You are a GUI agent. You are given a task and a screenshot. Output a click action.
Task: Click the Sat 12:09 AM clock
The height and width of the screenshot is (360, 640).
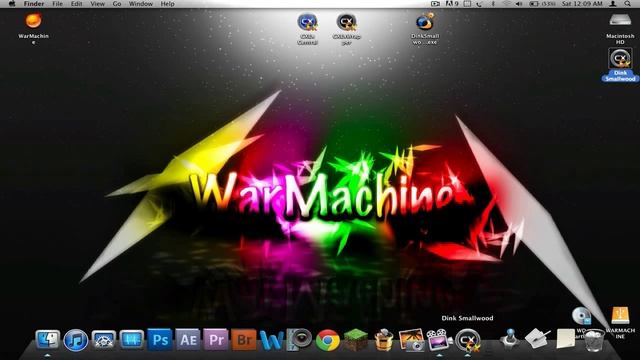pos(582,4)
